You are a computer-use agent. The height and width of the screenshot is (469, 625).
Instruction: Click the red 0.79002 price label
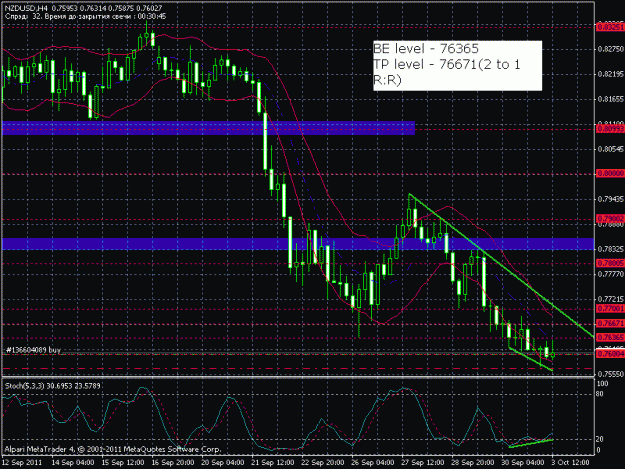(x=609, y=219)
